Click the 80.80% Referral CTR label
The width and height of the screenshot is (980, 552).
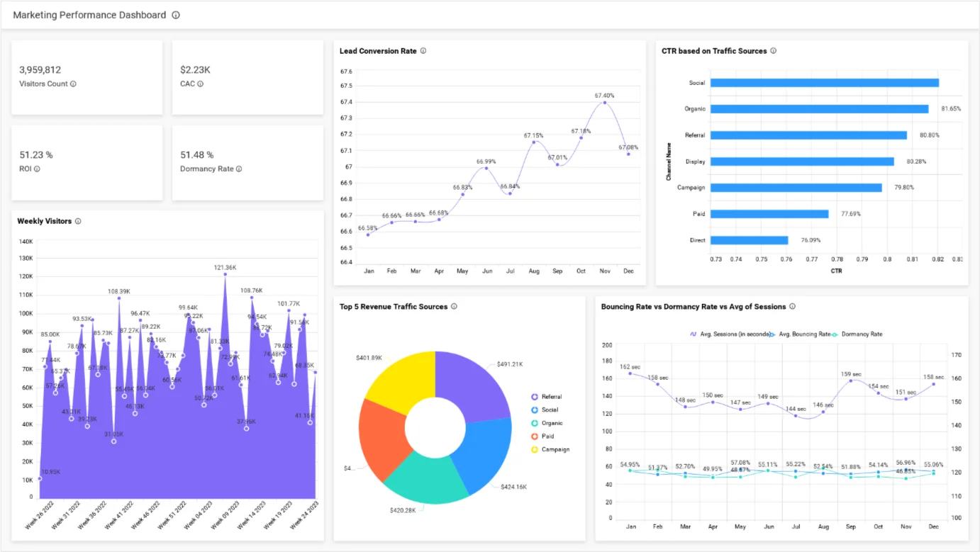click(930, 135)
